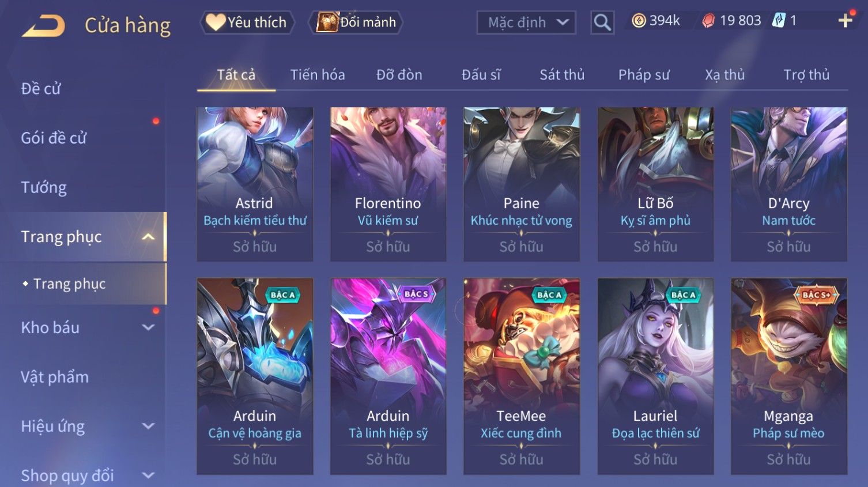868x487 pixels.
Task: Select Mganga Pháp sư mèo skin card
Action: 788,376
